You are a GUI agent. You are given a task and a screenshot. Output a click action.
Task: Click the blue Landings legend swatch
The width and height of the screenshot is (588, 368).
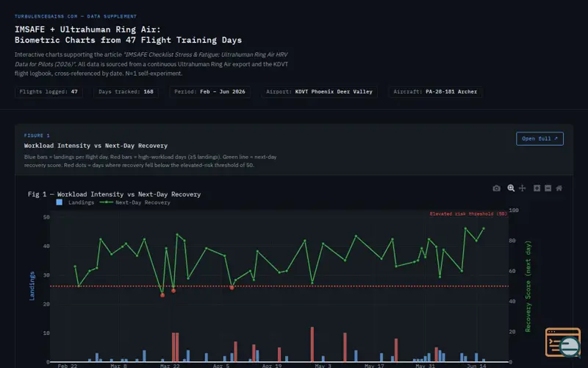pyautogui.click(x=60, y=202)
